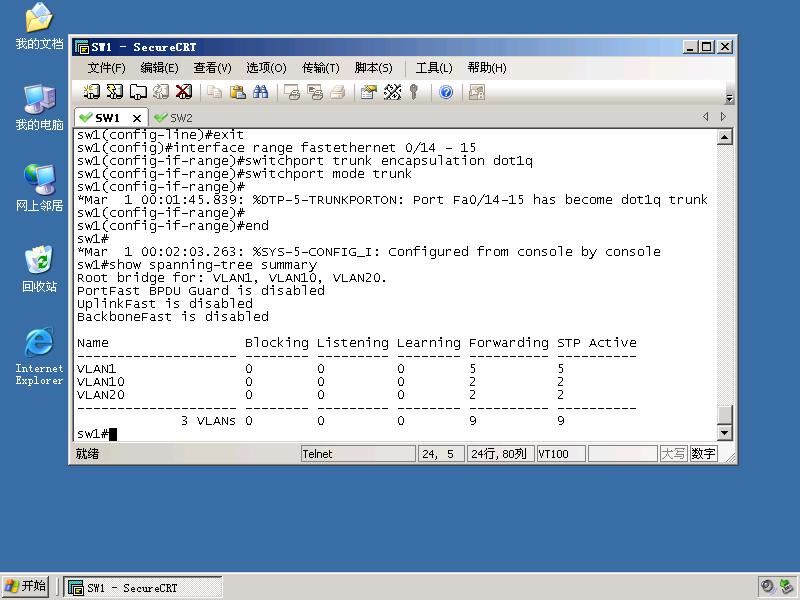Switch to the SW2 session tab
The image size is (800, 600).
click(x=174, y=118)
